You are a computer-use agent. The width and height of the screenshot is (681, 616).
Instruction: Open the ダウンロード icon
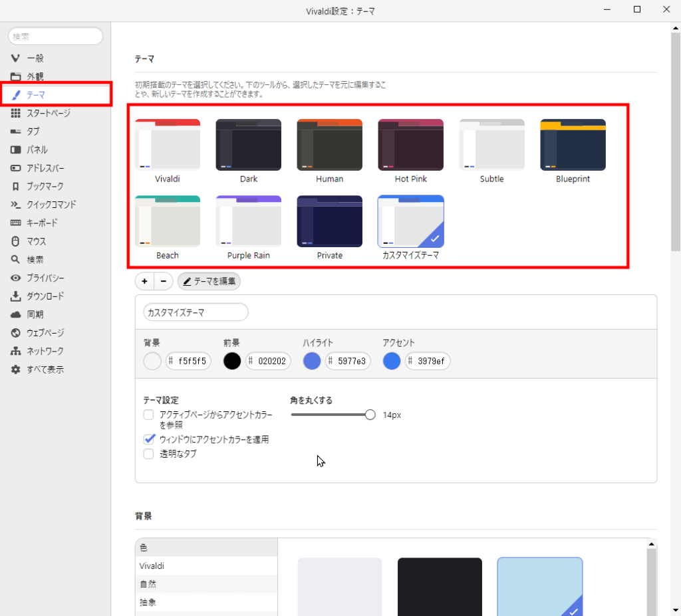(16, 296)
